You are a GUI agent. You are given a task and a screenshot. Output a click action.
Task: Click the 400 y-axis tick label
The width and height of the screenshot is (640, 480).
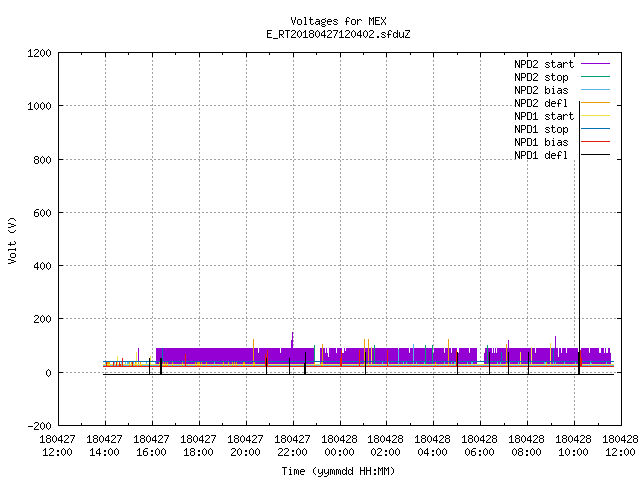42,266
